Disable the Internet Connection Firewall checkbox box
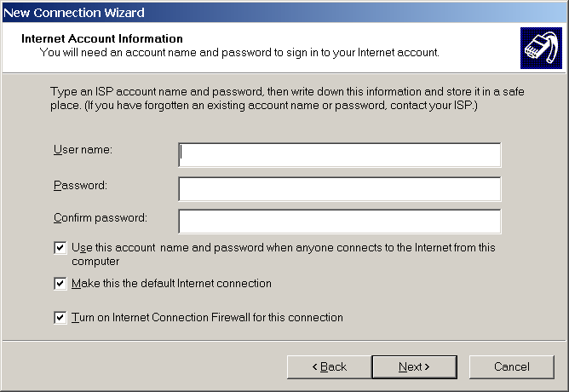Image resolution: width=569 pixels, height=392 pixels. [x=60, y=318]
